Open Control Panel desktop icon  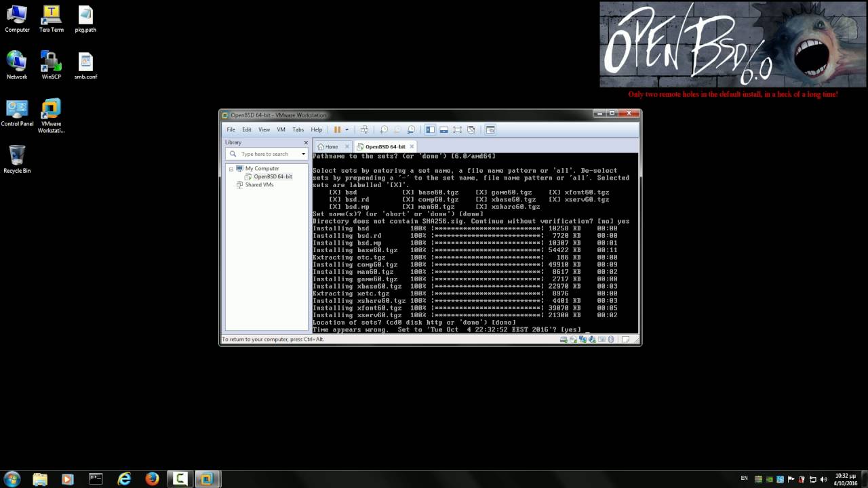[x=17, y=113]
